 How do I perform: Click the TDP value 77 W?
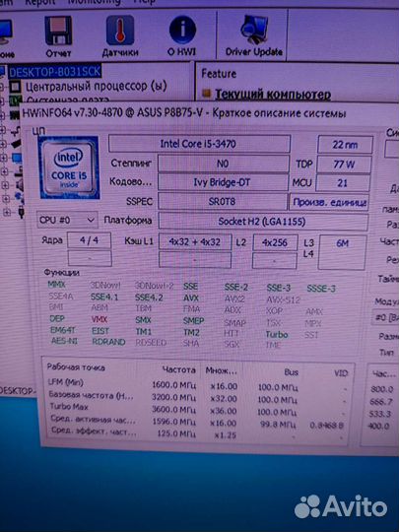coord(344,165)
